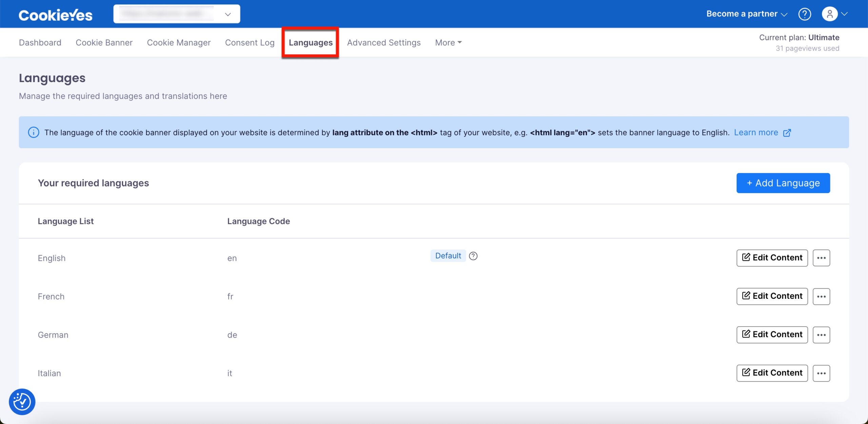This screenshot has width=868, height=424.
Task: Go to Advanced Settings
Action: 383,42
